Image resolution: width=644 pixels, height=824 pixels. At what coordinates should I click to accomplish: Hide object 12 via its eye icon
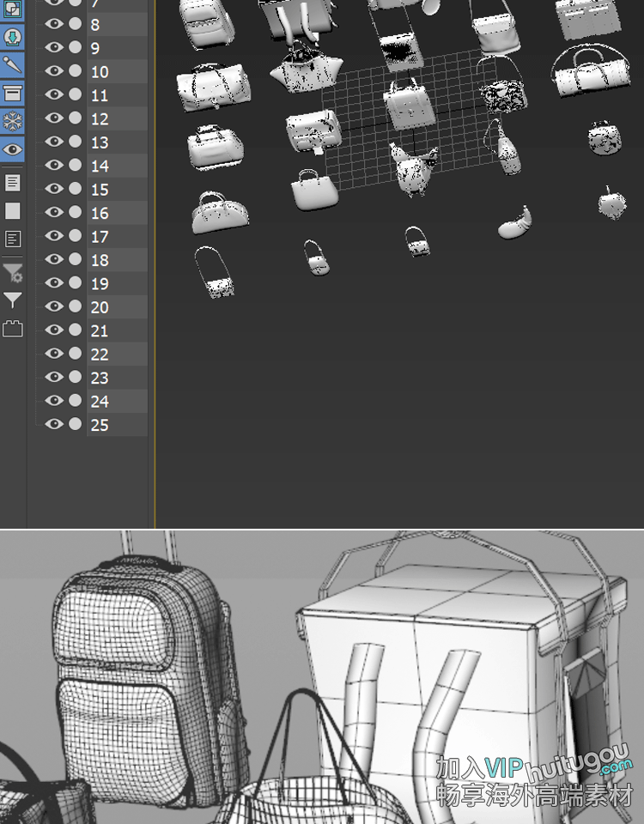[x=53, y=118]
